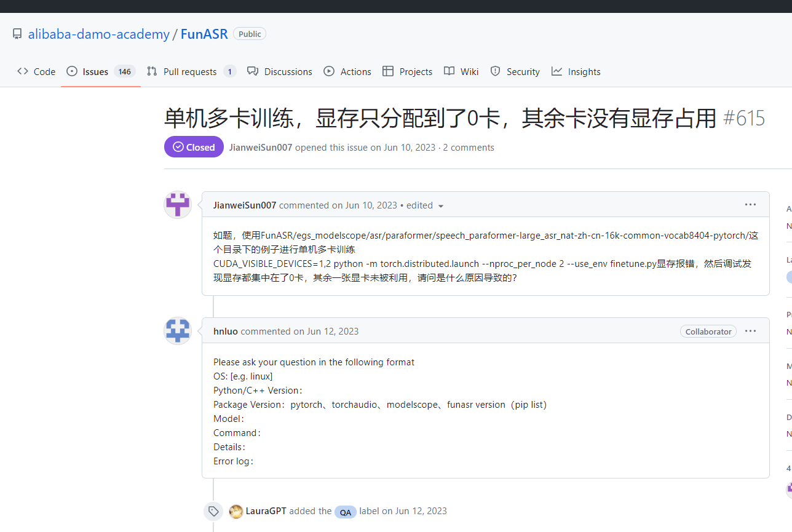
Task: Open JianweiSun007 author link in first comment
Action: click(x=245, y=205)
